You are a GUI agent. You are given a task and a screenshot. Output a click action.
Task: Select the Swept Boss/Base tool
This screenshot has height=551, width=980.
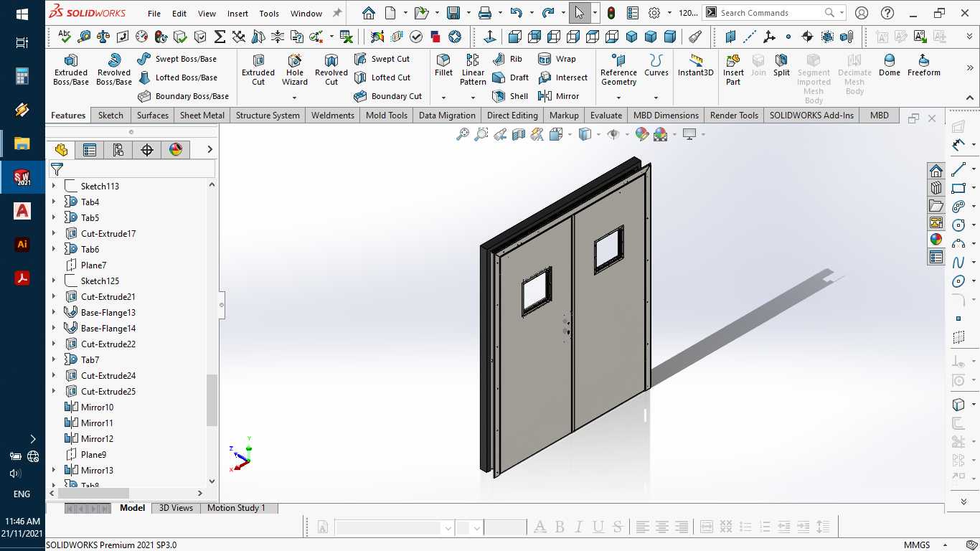(x=176, y=59)
